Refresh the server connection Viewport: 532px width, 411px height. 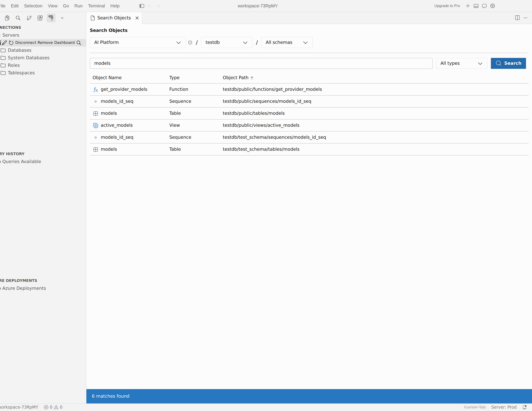[x=11, y=43]
